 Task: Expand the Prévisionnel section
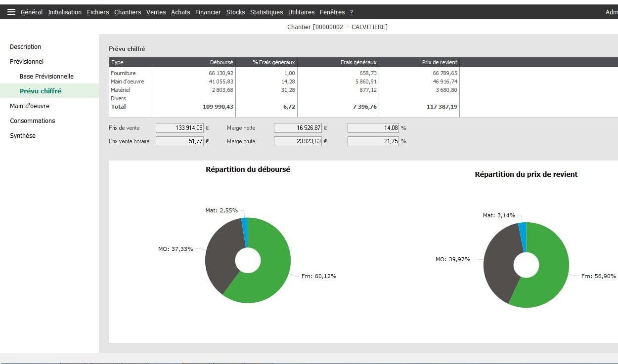(x=25, y=61)
